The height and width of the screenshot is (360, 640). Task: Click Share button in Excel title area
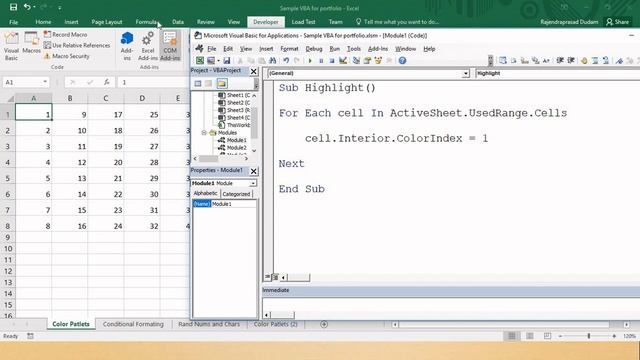(x=618, y=22)
